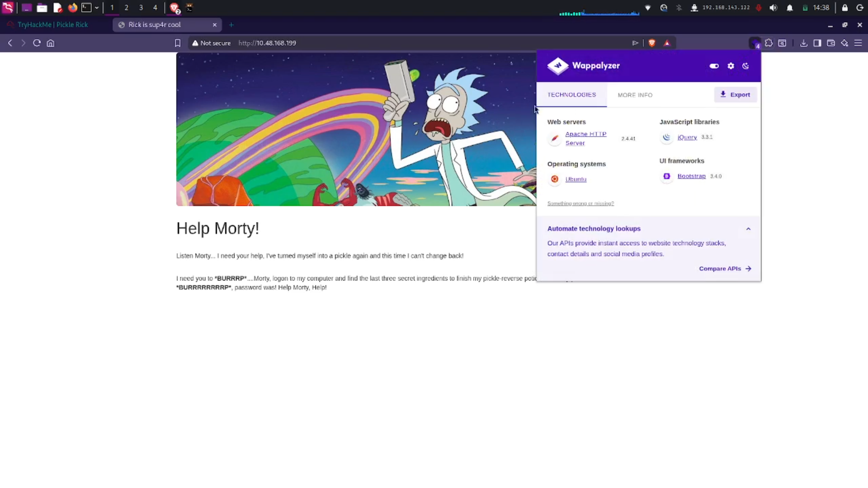Open a new browser tab
The image size is (868, 488).
pos(231,25)
